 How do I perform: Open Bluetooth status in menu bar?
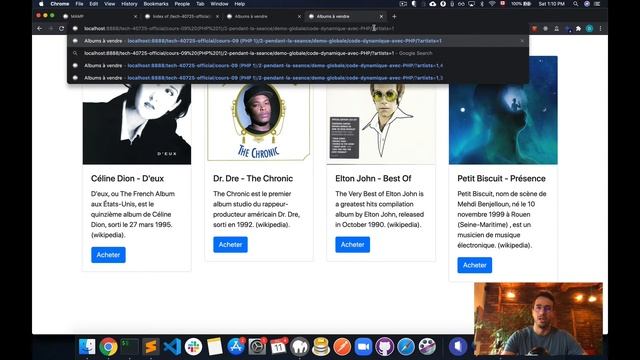[x=482, y=4]
